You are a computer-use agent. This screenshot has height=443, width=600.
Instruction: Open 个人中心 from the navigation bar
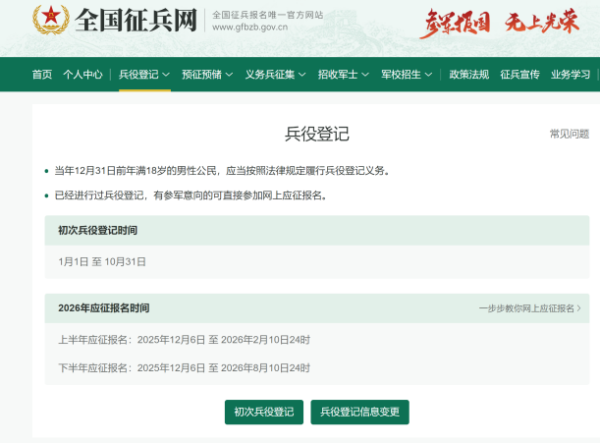pyautogui.click(x=83, y=75)
